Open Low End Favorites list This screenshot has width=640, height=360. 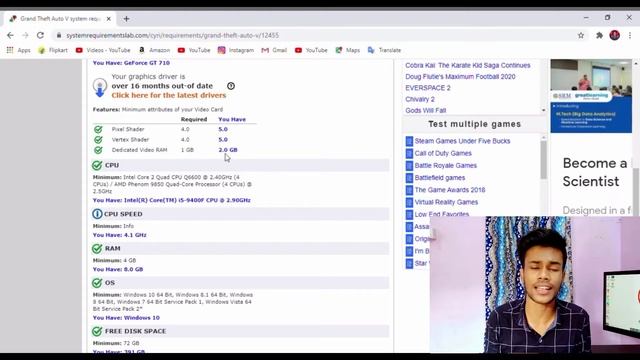coord(442,214)
